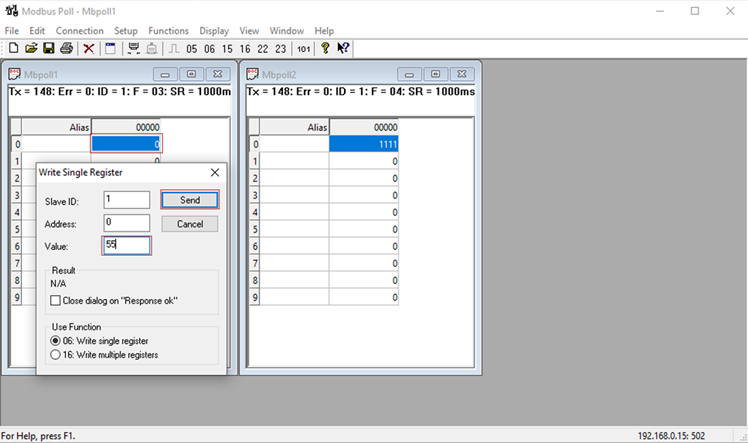Open a file with the folder icon
Image resolution: width=748 pixels, height=443 pixels.
click(x=31, y=48)
